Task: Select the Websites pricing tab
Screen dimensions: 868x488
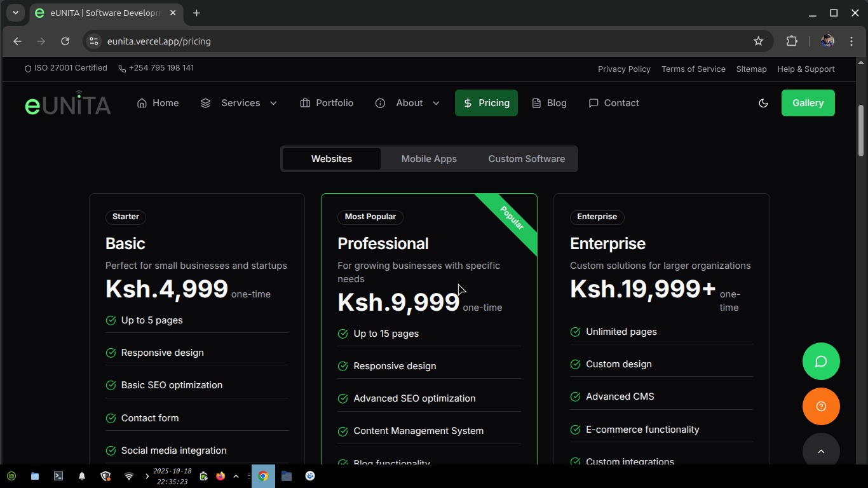Action: (x=332, y=159)
